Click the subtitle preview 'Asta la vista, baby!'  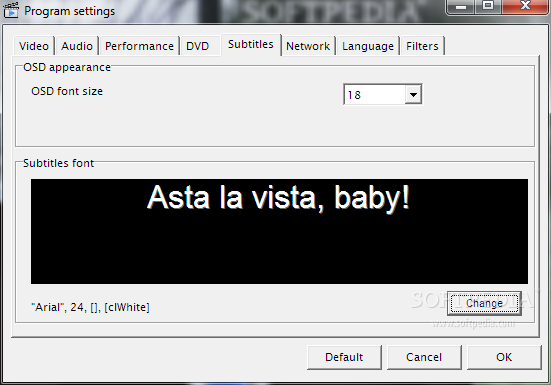279,198
